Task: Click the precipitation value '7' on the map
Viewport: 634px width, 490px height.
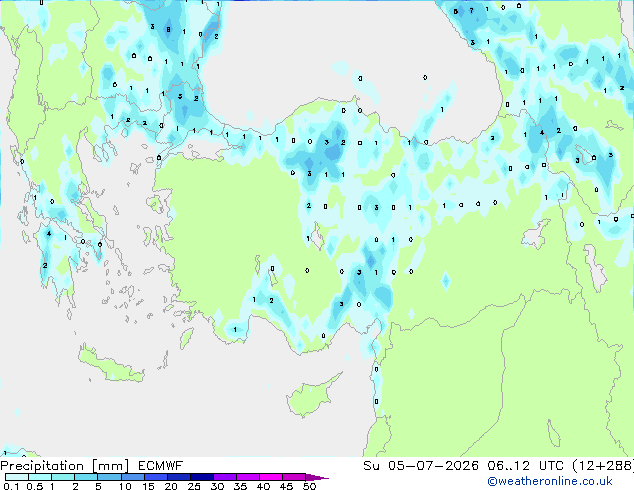Action: [471, 11]
